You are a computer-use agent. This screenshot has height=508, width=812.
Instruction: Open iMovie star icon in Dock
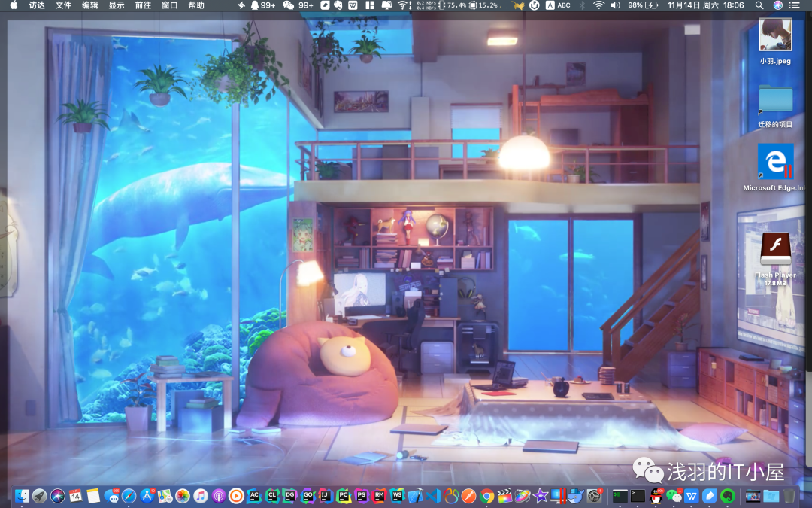click(x=541, y=496)
